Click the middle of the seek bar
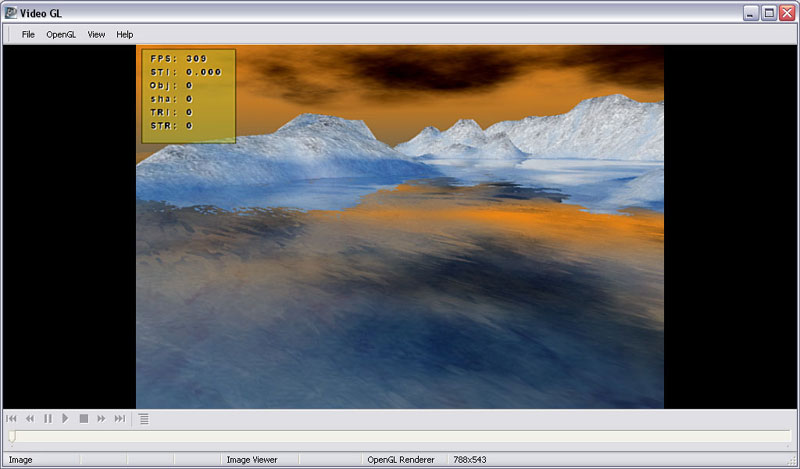 tap(400, 437)
